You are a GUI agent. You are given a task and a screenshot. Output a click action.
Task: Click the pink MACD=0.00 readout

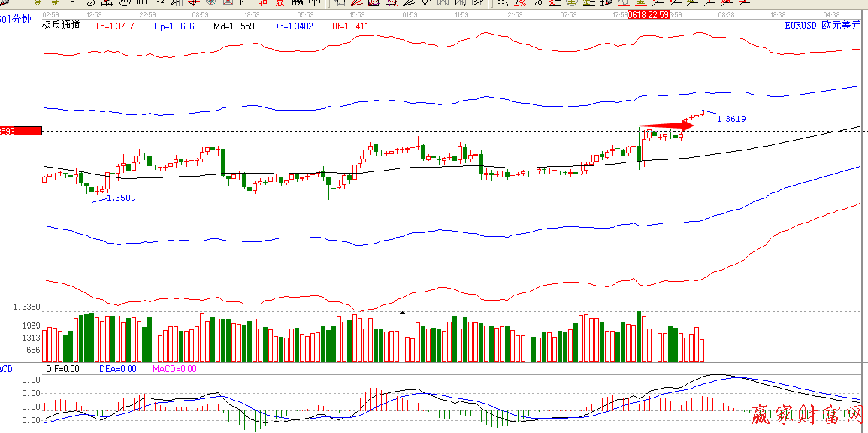click(x=174, y=369)
